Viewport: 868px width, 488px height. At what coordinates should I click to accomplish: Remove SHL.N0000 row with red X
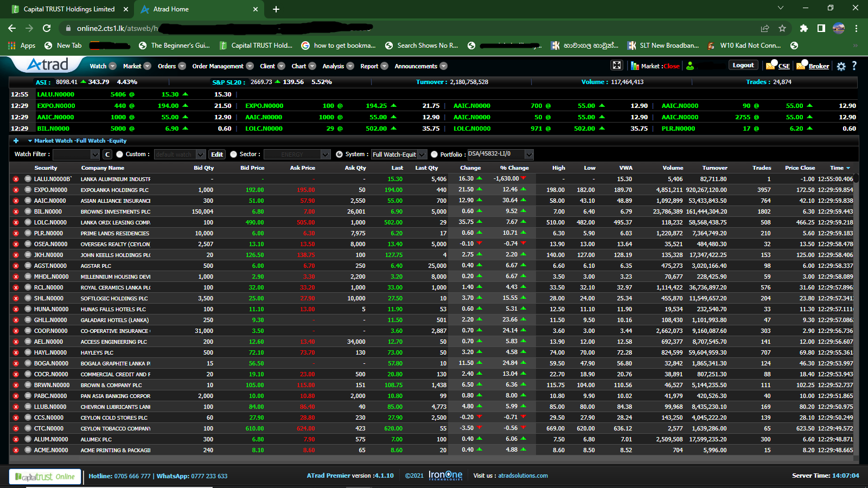(16, 298)
